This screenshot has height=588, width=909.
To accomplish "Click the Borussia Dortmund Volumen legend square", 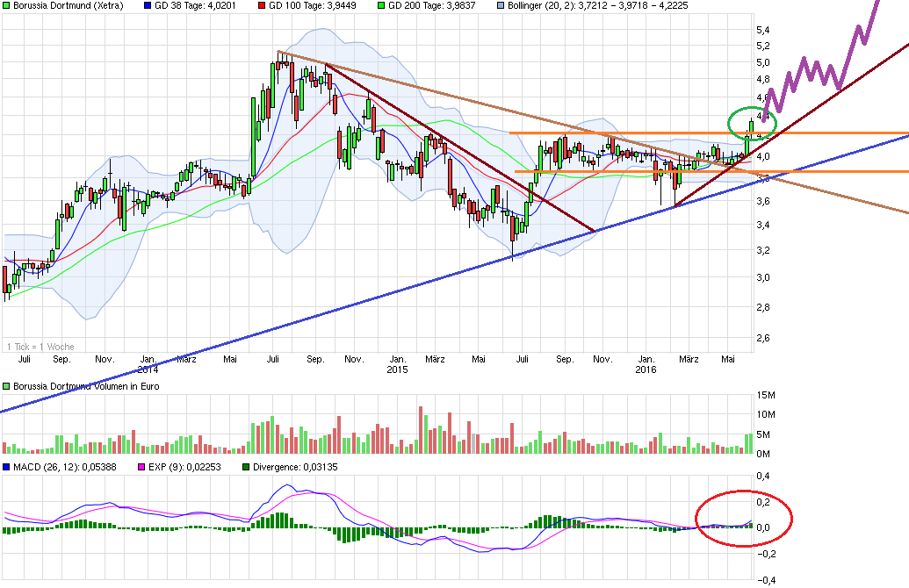I will click(x=6, y=386).
